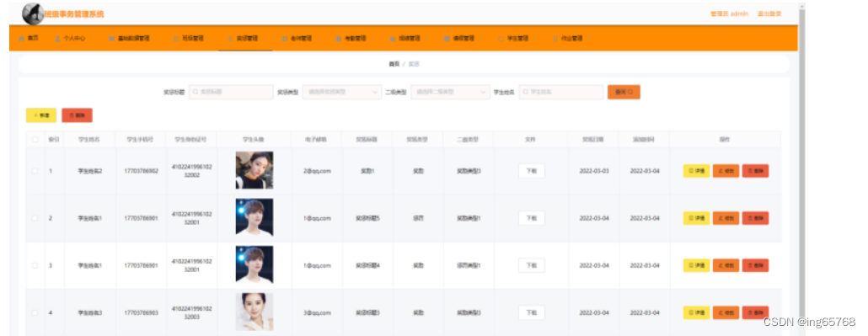The height and width of the screenshot is (336, 868).
Task: Click the orange 修改 button in row 4
Action: click(x=726, y=312)
